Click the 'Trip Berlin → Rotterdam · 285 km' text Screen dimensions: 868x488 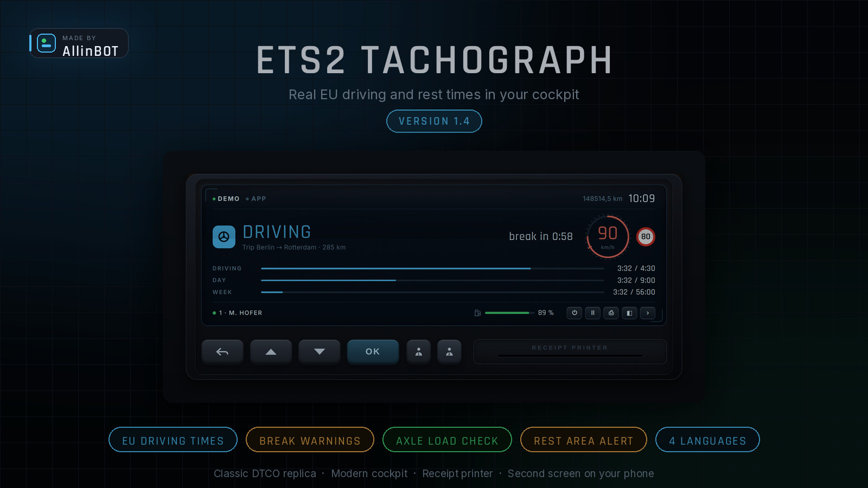tap(294, 247)
